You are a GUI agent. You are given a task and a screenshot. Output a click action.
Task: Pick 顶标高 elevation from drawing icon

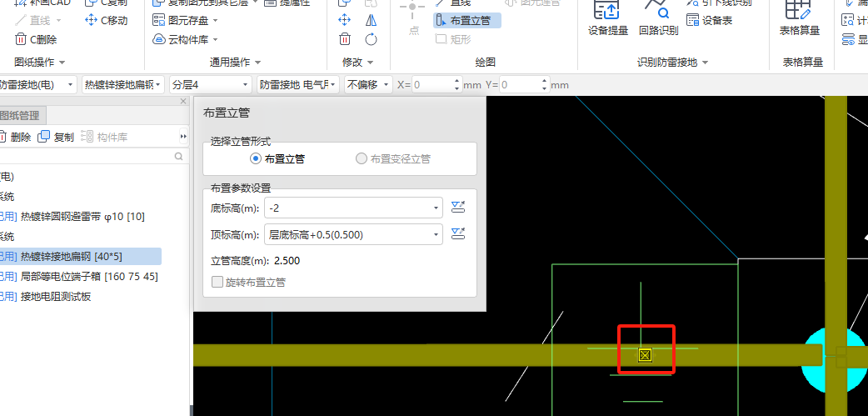coord(458,233)
